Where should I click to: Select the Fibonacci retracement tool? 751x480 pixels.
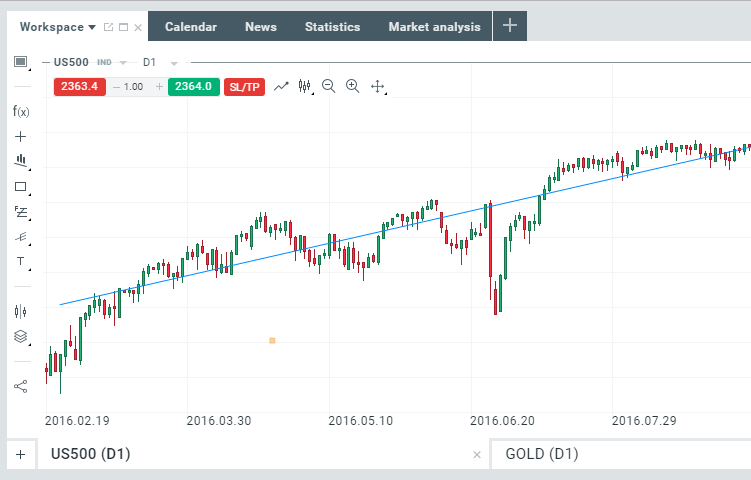click(21, 211)
